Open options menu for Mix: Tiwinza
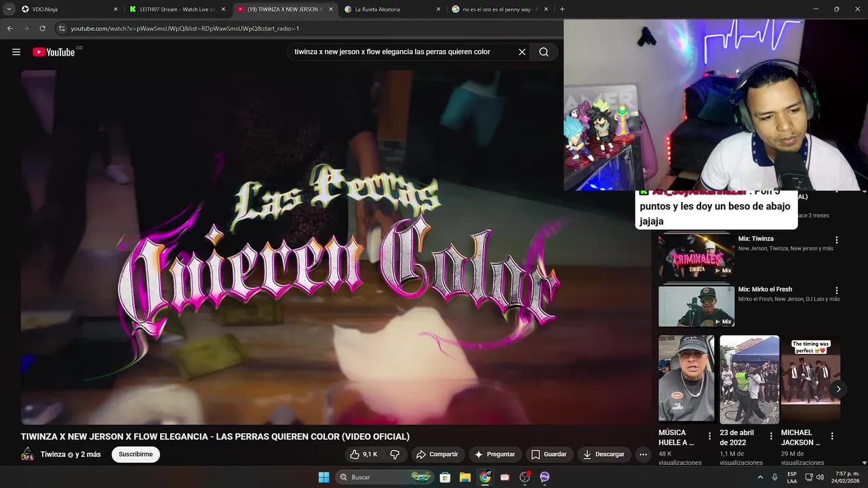This screenshot has height=488, width=868. pos(837,240)
